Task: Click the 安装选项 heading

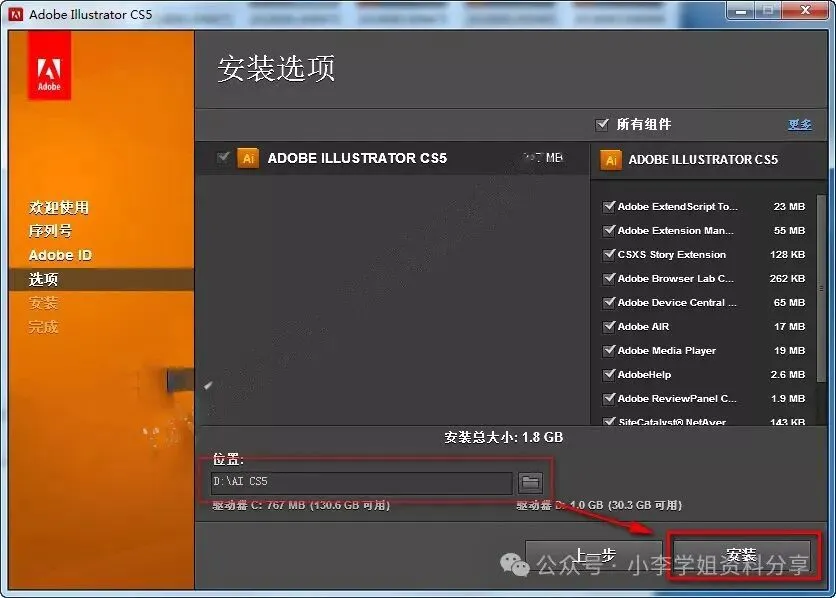Action: 276,68
